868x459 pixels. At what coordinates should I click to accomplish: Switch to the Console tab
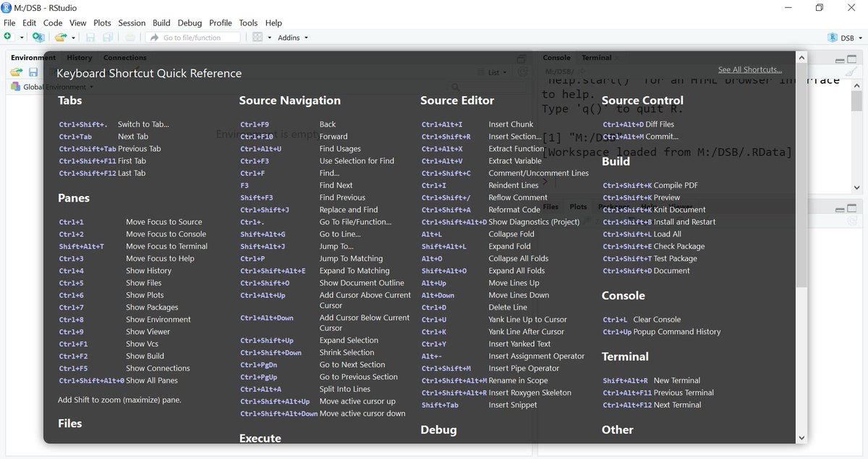coord(557,58)
